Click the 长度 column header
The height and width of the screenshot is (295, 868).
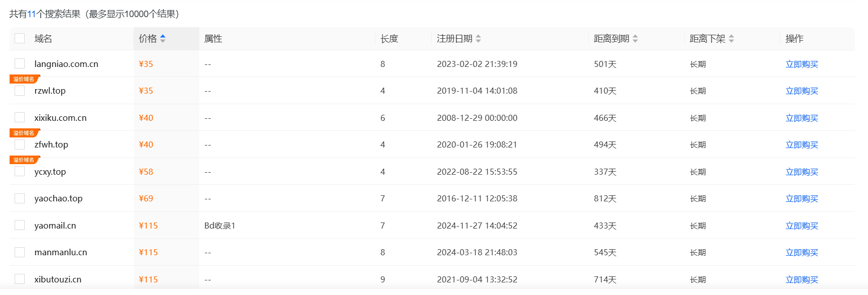[x=389, y=39]
